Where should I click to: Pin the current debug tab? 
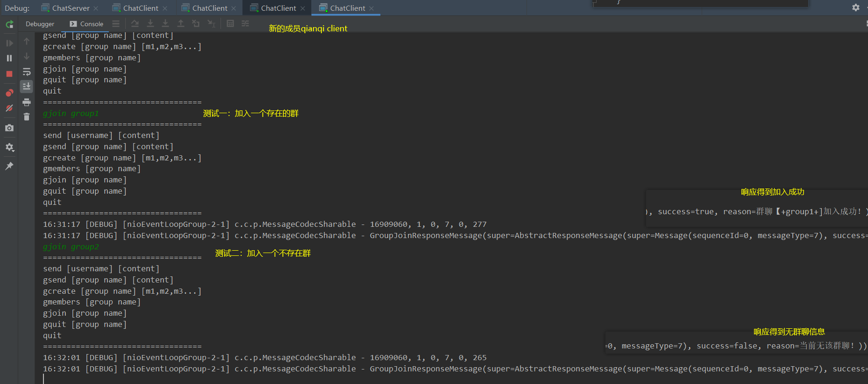9,166
